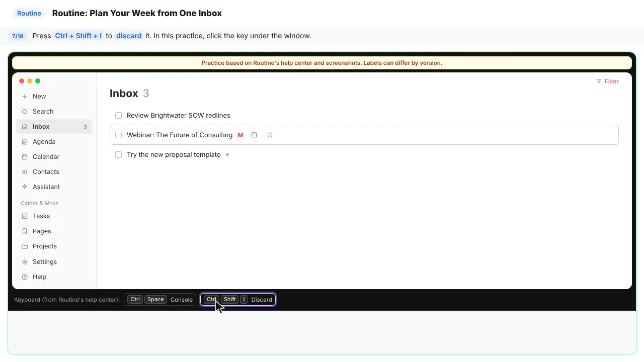Click the Discard label of the shortcut button

(262, 300)
